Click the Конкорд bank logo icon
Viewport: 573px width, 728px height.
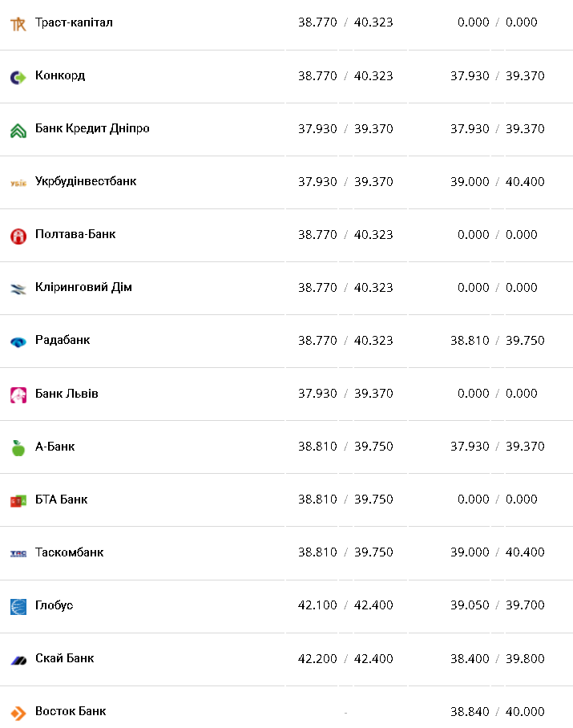tap(18, 77)
